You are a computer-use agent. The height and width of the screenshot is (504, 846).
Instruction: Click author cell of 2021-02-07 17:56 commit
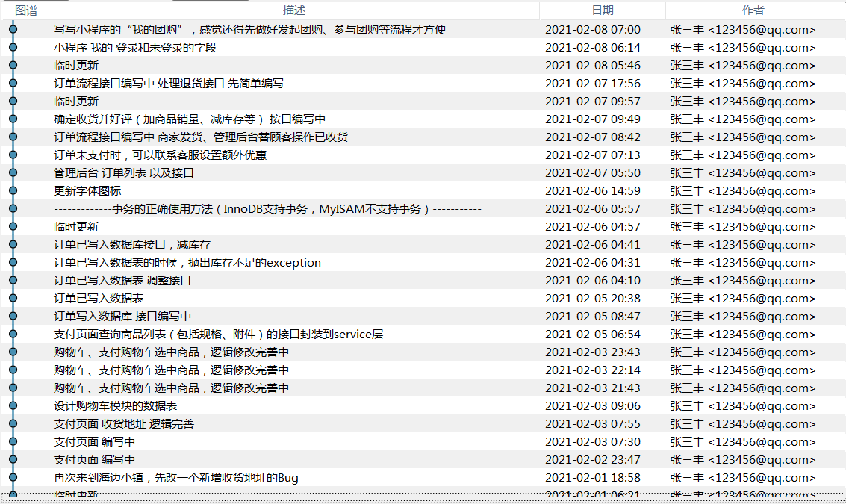pyautogui.click(x=742, y=84)
